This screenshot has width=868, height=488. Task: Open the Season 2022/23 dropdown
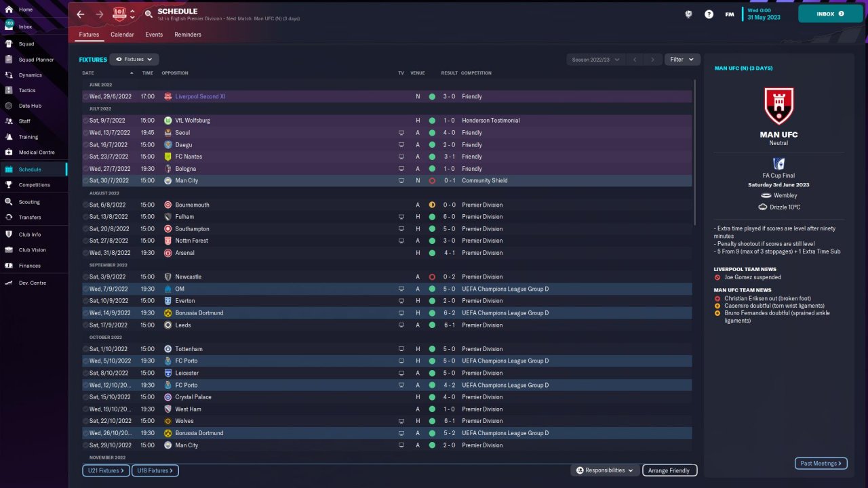click(x=596, y=60)
